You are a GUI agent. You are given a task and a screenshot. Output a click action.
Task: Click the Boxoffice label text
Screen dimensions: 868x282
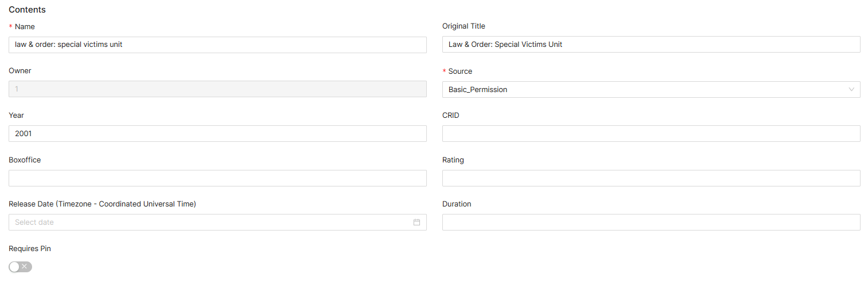25,160
